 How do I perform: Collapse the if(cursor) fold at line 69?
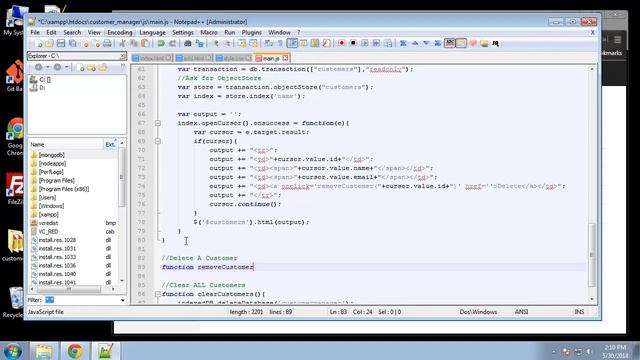click(x=158, y=141)
